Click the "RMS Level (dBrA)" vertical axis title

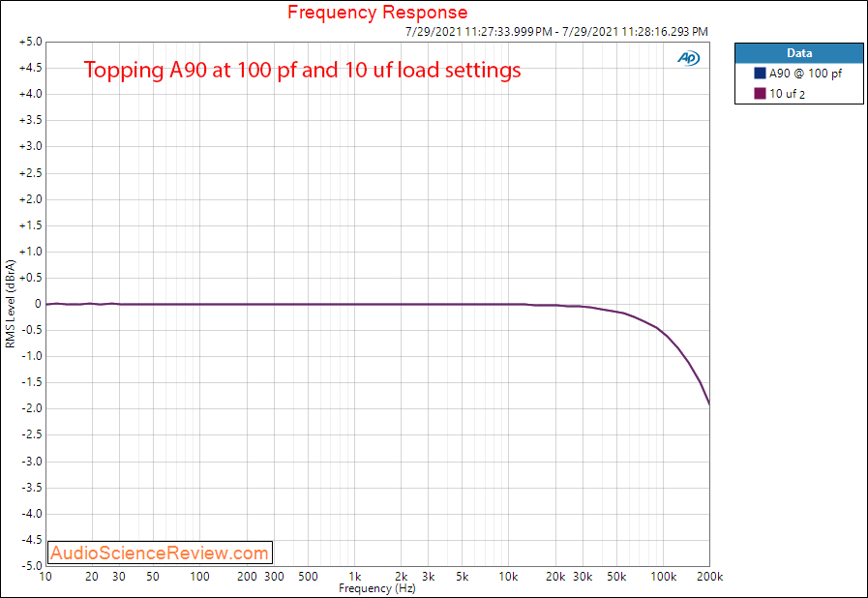tap(10, 304)
